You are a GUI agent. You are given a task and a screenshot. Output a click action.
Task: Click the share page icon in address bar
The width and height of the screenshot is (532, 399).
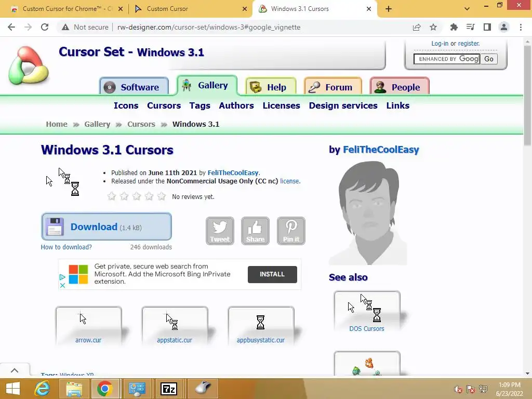(x=417, y=27)
